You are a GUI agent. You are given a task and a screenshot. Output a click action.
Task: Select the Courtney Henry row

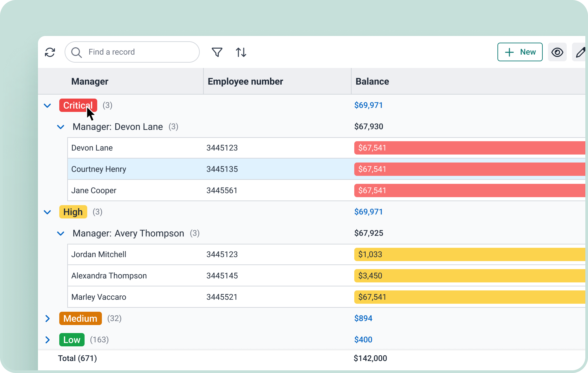coord(99,169)
